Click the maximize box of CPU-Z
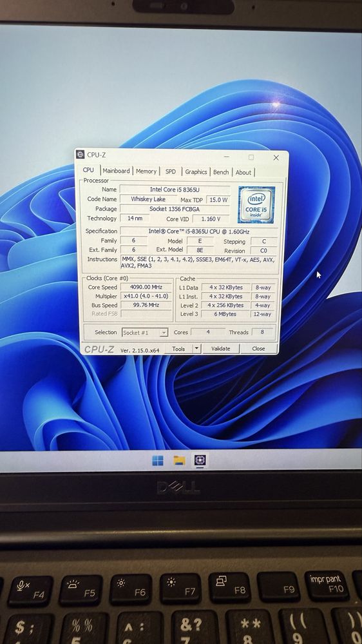Viewport: 362px width, 644px height. (x=251, y=157)
